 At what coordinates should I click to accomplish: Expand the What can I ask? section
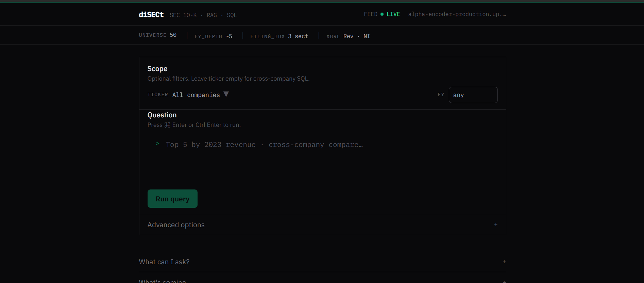point(322,262)
